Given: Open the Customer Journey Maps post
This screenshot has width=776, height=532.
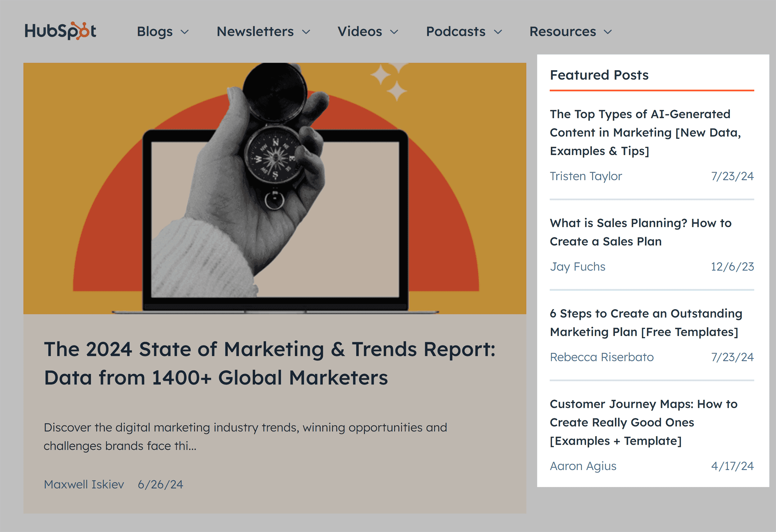Looking at the screenshot, I should pos(643,422).
